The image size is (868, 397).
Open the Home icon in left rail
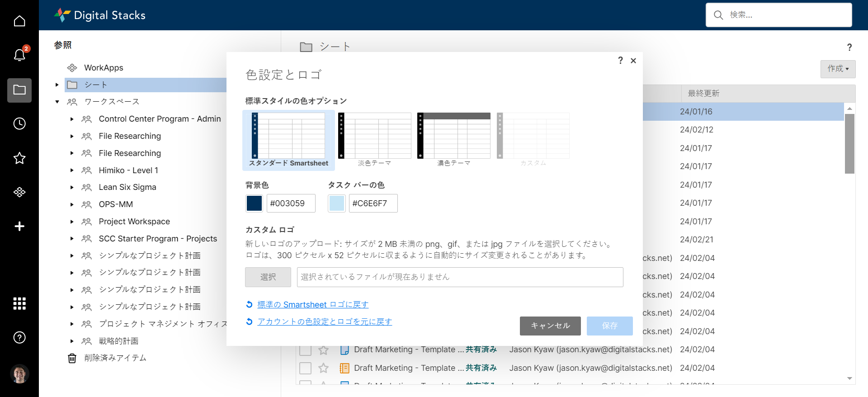tap(19, 21)
